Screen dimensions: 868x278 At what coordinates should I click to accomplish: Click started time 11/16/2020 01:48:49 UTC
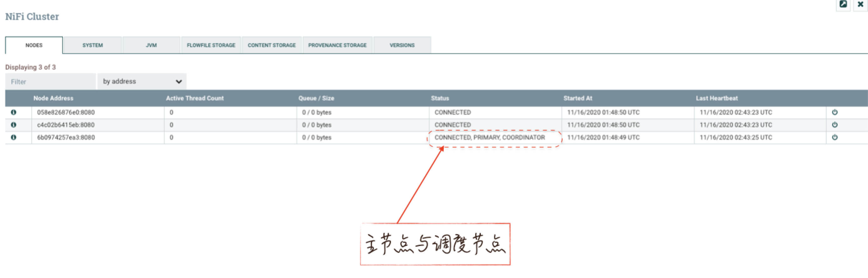pyautogui.click(x=603, y=137)
